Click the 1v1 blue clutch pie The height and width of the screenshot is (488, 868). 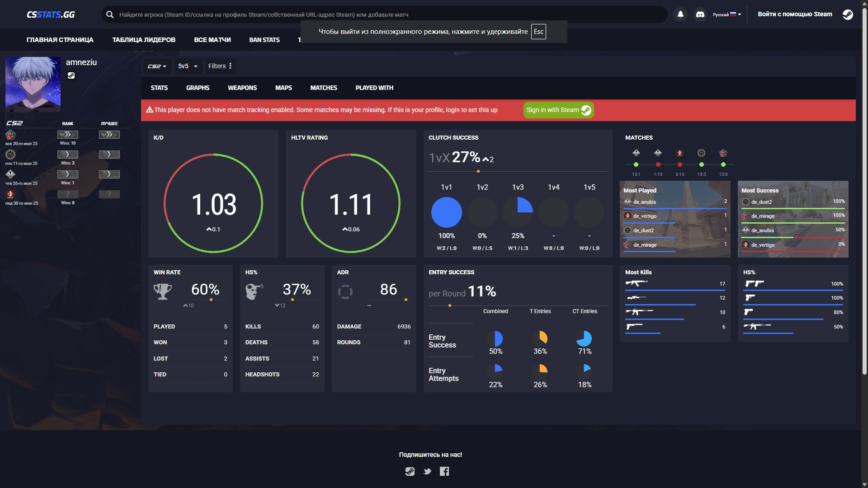pos(447,212)
